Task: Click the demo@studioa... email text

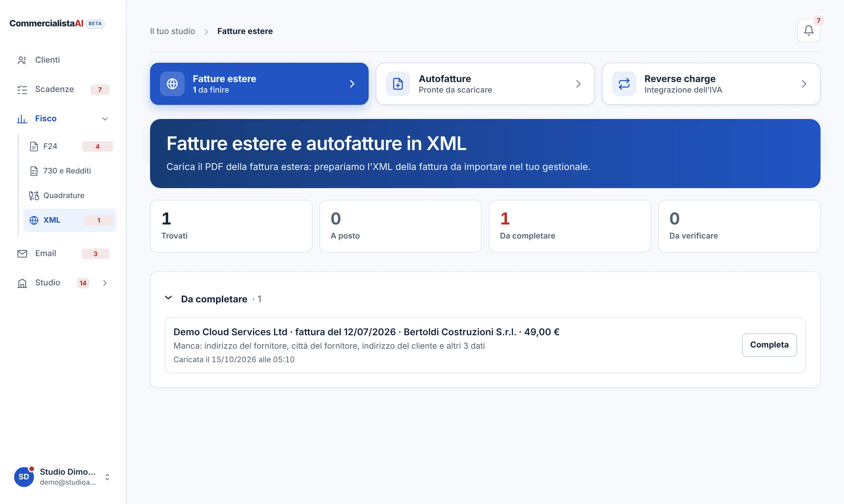Action: [x=68, y=482]
